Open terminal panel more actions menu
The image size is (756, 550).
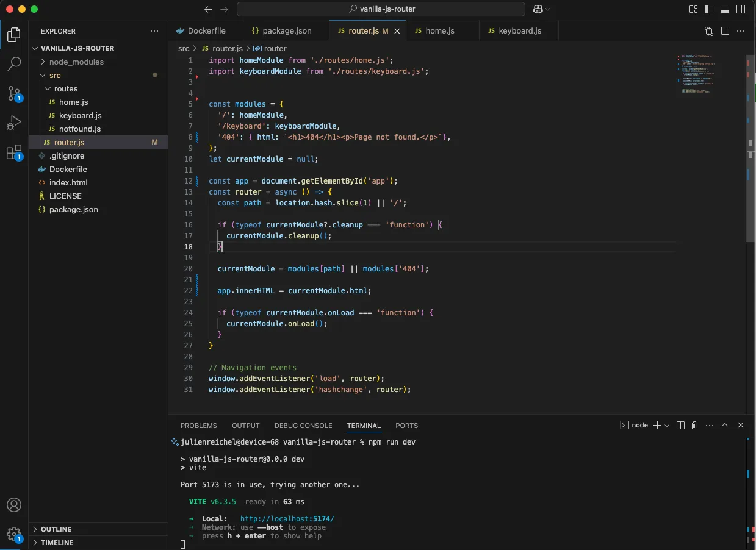(x=709, y=426)
